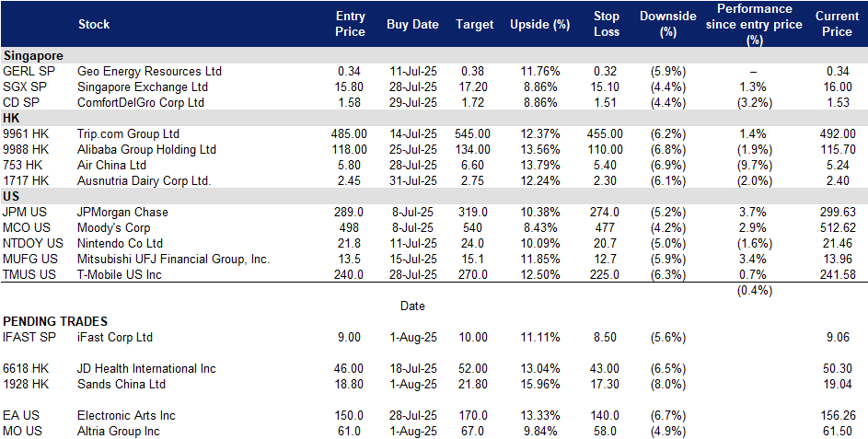Select Trip.com Group Ltd cell
The height and width of the screenshot is (439, 868).
128,134
